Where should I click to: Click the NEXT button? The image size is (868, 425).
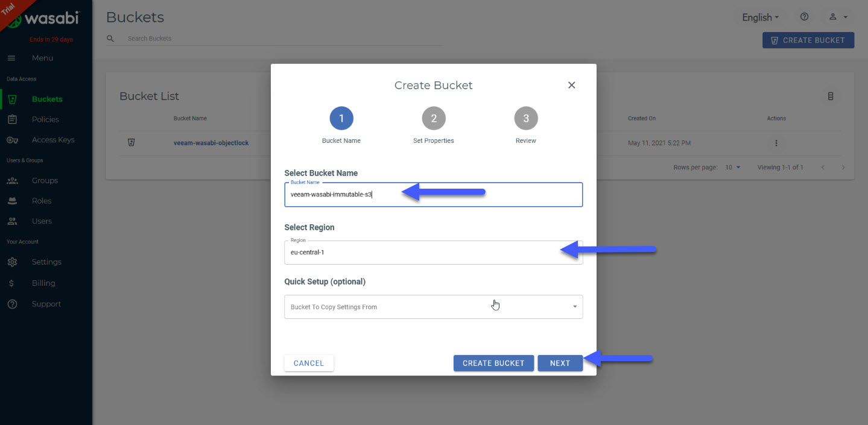click(560, 363)
